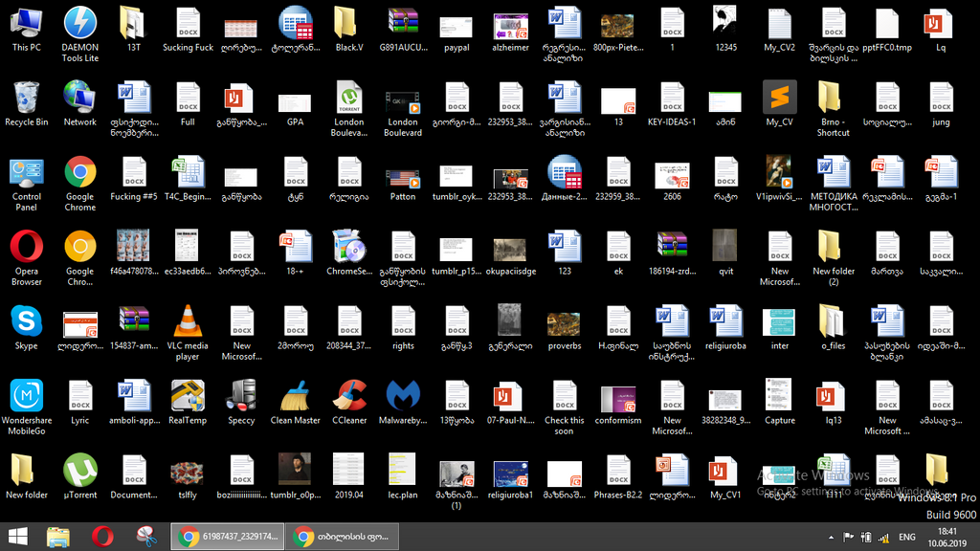Open My_CV Sublime Text file

779,104
